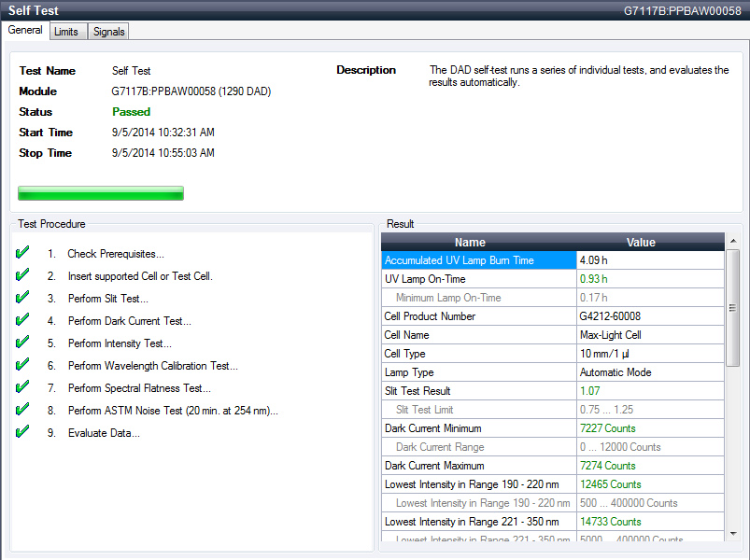This screenshot has height=560, width=750.
Task: Click checkmark beside Wavelength Calibration Test
Action: click(x=23, y=365)
